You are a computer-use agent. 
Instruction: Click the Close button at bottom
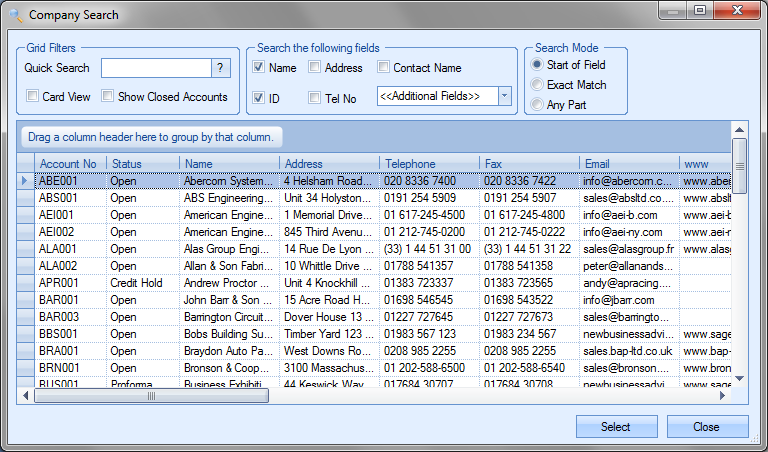tap(706, 427)
